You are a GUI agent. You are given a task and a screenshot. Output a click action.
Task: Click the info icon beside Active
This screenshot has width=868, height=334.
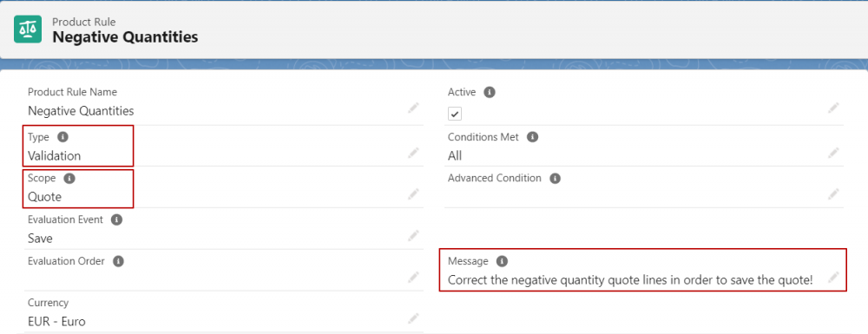pyautogui.click(x=490, y=92)
